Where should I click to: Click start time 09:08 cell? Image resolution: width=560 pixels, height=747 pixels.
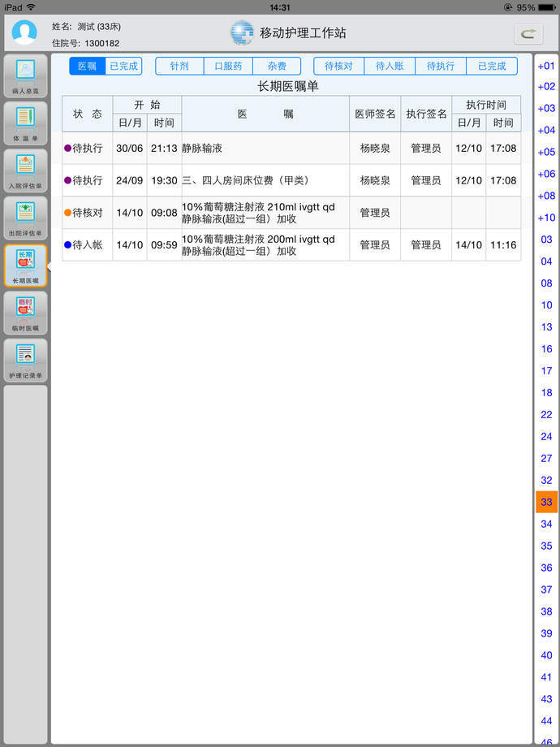pyautogui.click(x=164, y=213)
